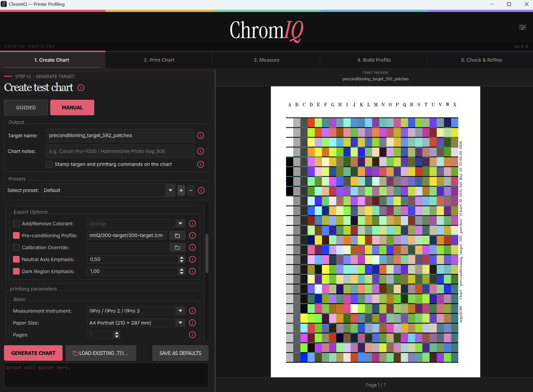Image resolution: width=533 pixels, height=392 pixels.
Task: Go to 5. Check & Refine tab
Action: pos(481,60)
